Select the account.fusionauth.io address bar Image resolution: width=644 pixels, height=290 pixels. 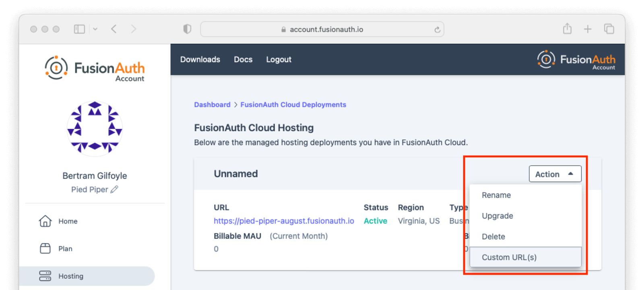tap(322, 29)
